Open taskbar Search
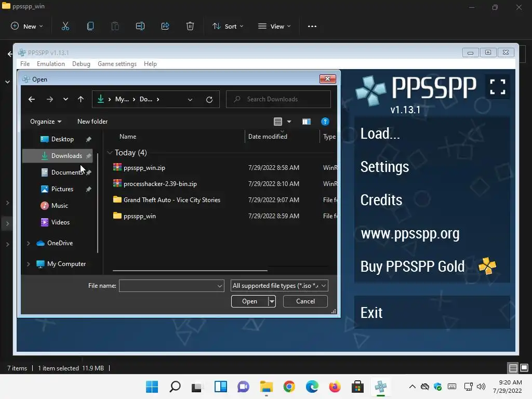 point(175,387)
